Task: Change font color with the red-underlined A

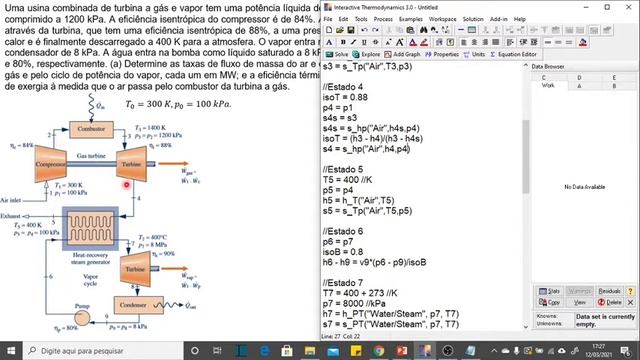Action: (413, 42)
